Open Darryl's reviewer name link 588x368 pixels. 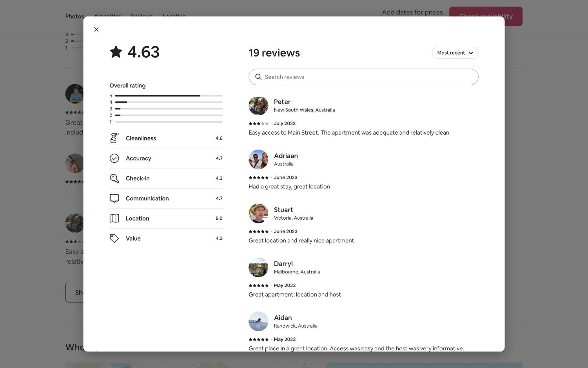283,264
